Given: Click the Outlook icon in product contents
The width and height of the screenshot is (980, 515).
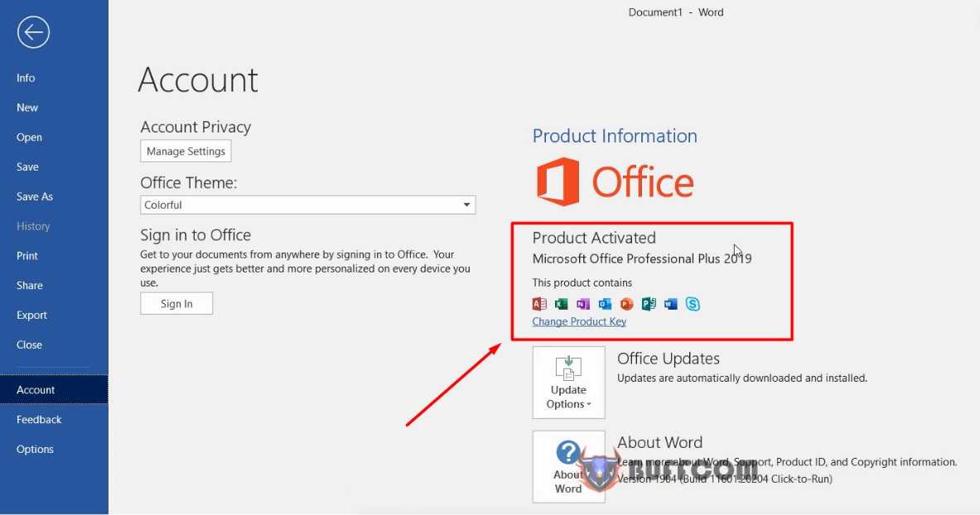Looking at the screenshot, I should [x=605, y=304].
